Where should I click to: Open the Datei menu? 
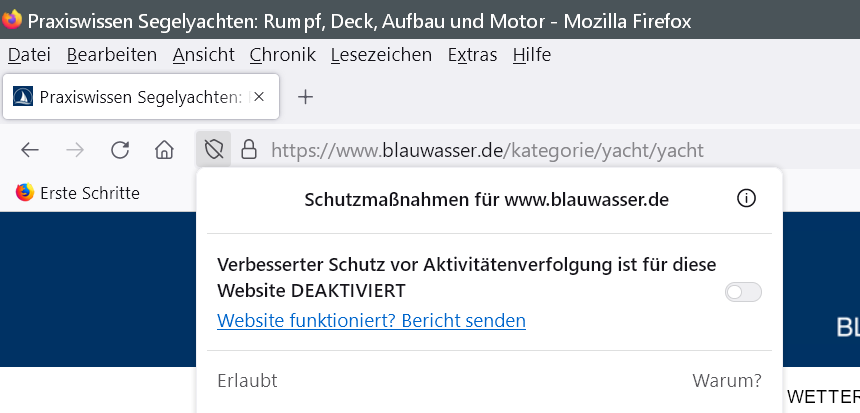click(x=29, y=55)
